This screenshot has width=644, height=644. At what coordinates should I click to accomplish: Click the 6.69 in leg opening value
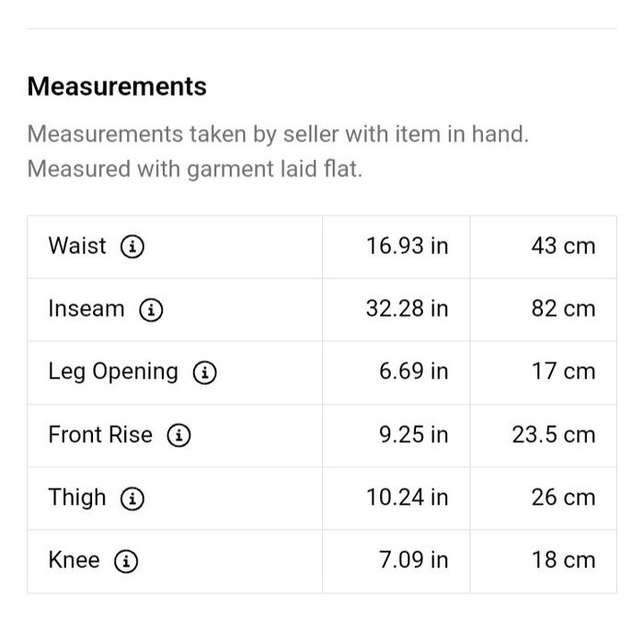[x=413, y=372]
